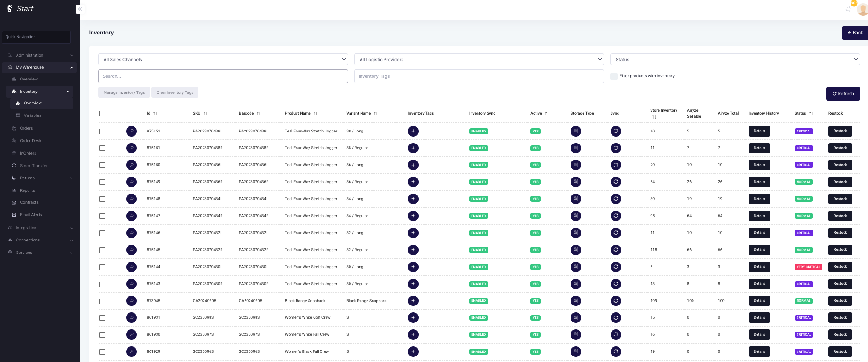Click into the Inventory Tags field
Screen dimensions: 868x362
click(479, 76)
